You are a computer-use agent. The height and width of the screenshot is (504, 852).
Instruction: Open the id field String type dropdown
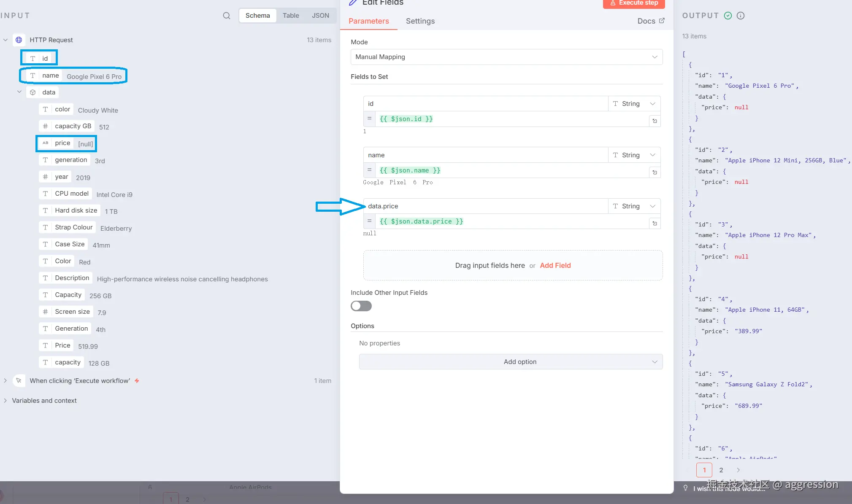pos(634,104)
